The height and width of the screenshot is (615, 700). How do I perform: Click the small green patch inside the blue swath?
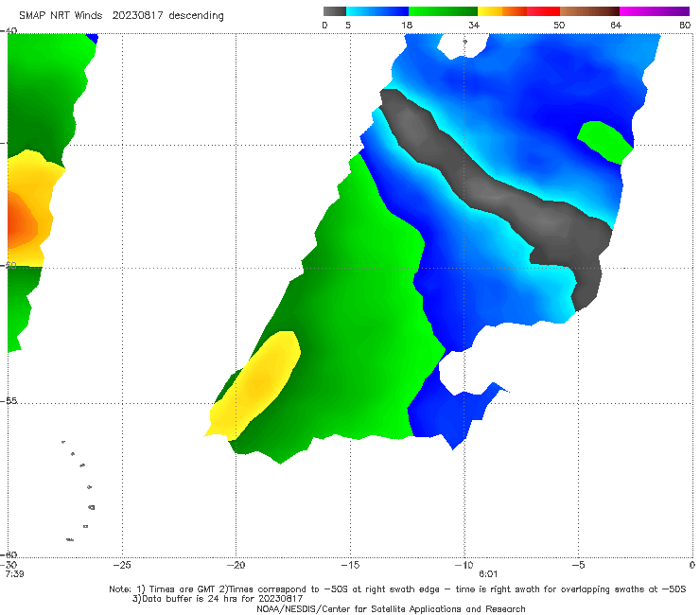pyautogui.click(x=606, y=142)
